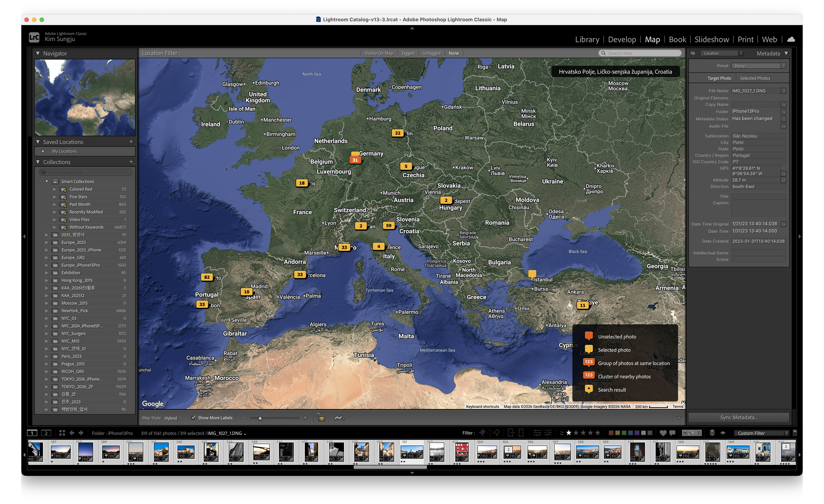
Task: Collapse the Navigator panel
Action: point(38,53)
